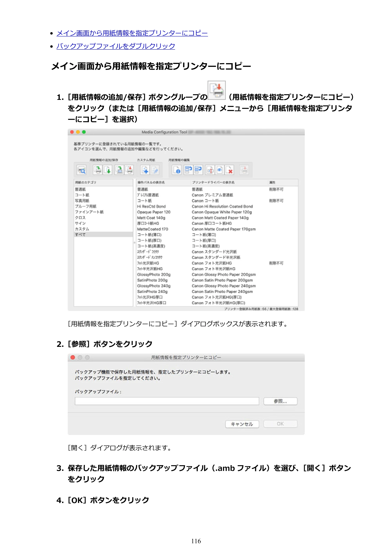The image size is (392, 555).
Task: Click the バックアップファイル path input field
Action: 167,401
